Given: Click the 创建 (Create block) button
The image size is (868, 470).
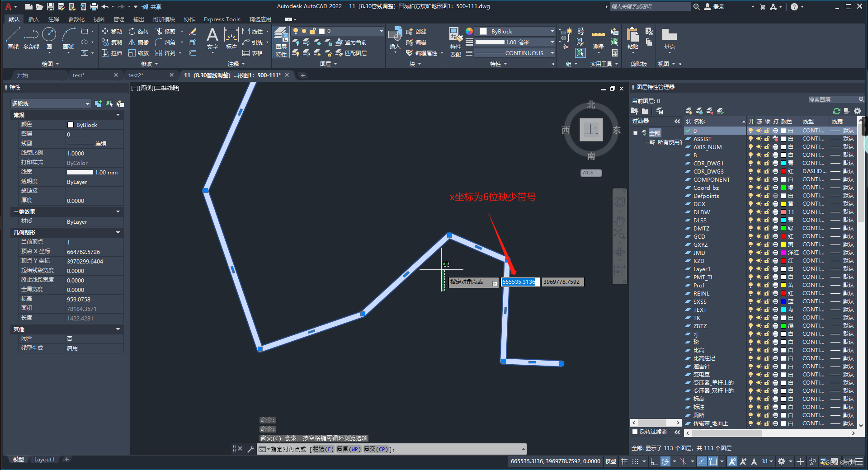Looking at the screenshot, I should (416, 31).
